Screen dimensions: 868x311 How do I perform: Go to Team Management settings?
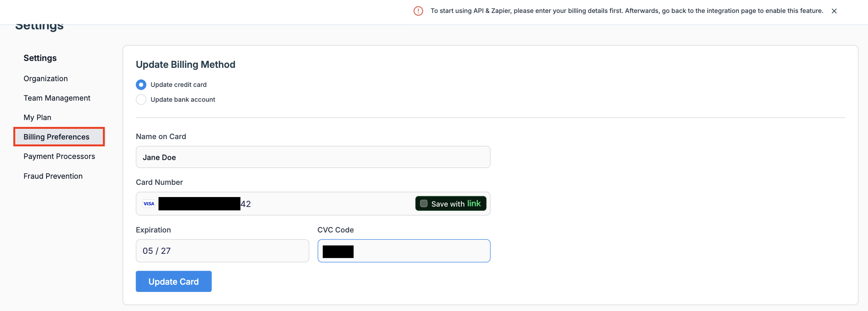[57, 98]
